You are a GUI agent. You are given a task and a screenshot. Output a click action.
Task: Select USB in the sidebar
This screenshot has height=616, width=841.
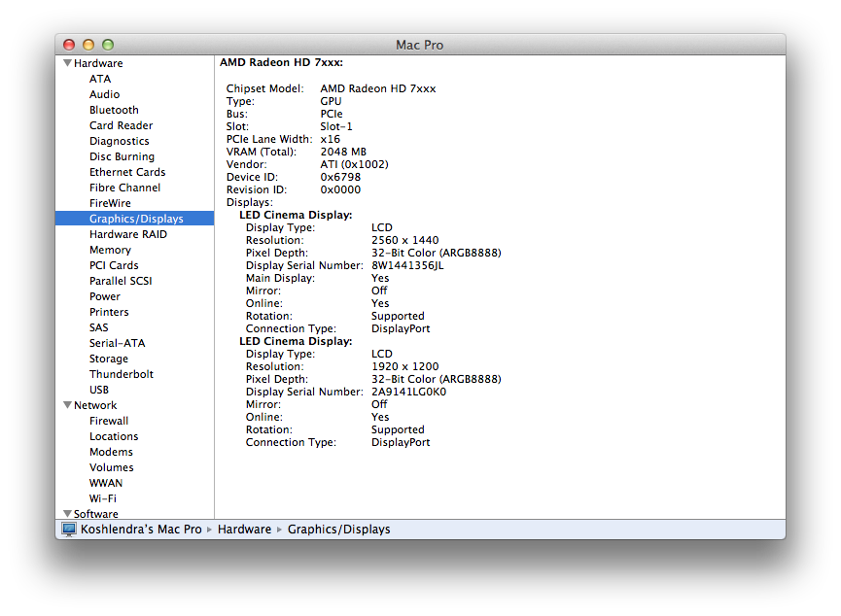click(x=99, y=390)
